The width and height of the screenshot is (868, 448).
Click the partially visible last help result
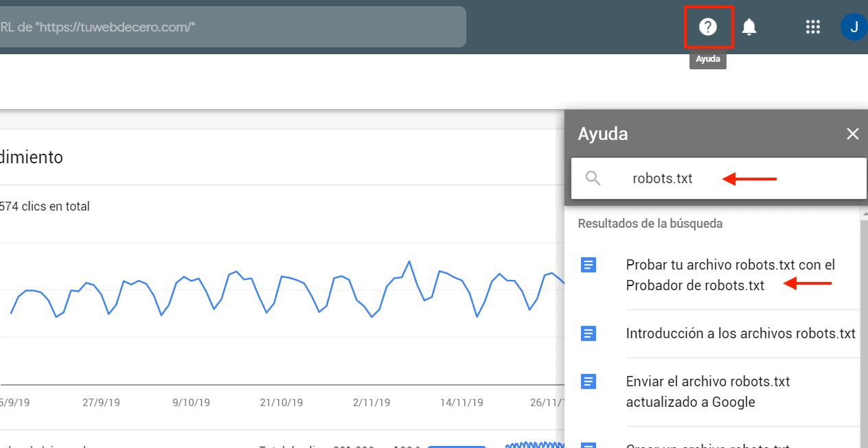click(707, 445)
